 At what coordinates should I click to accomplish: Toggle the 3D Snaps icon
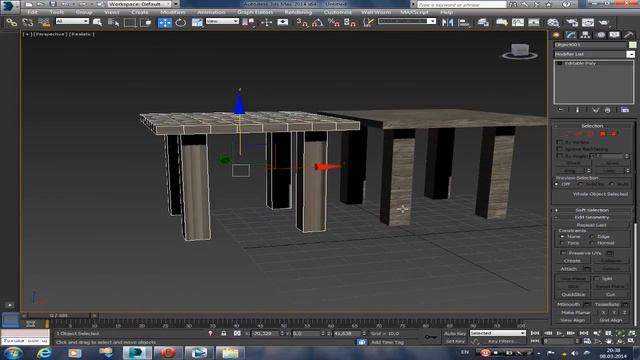(x=302, y=22)
